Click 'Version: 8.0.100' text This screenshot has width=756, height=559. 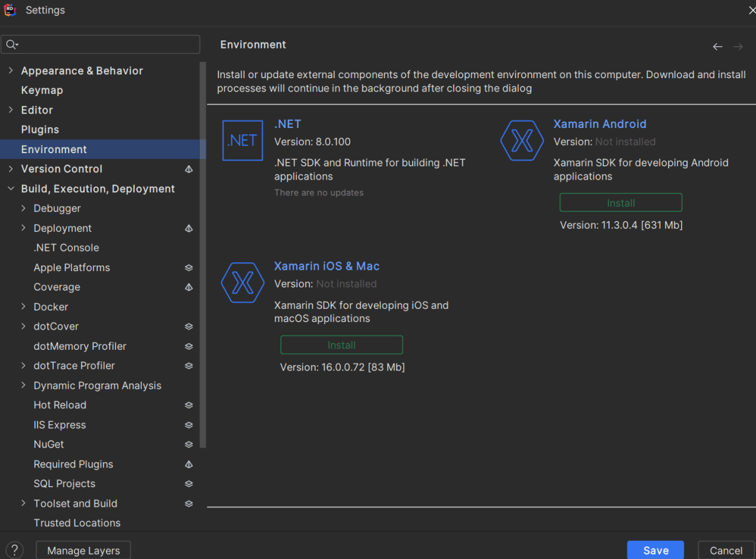coord(312,142)
